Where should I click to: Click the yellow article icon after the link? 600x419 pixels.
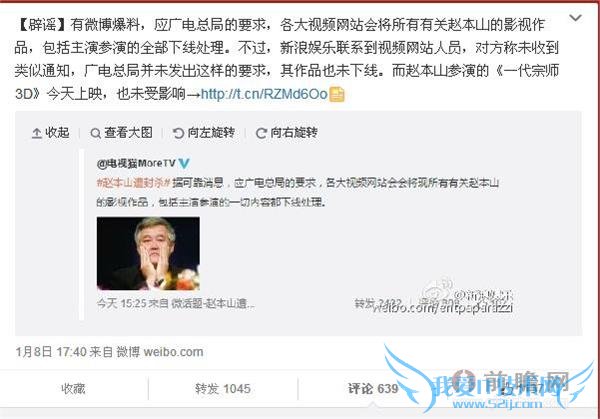(x=337, y=94)
